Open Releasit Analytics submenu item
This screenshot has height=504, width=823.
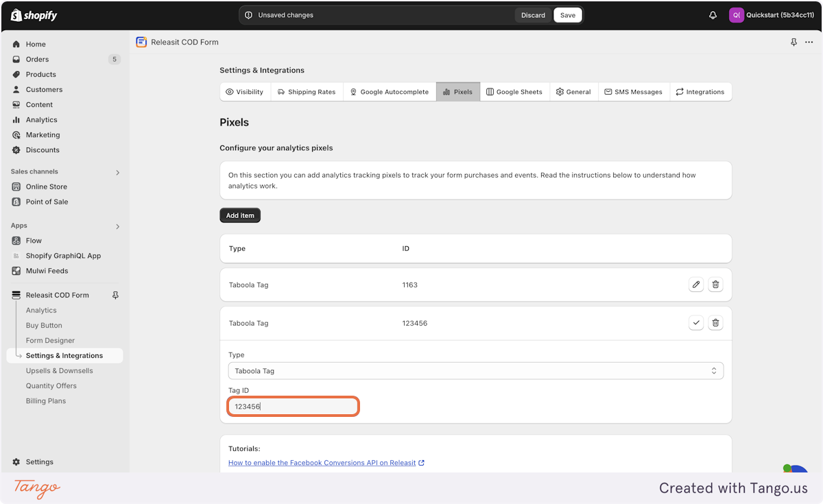click(x=41, y=311)
